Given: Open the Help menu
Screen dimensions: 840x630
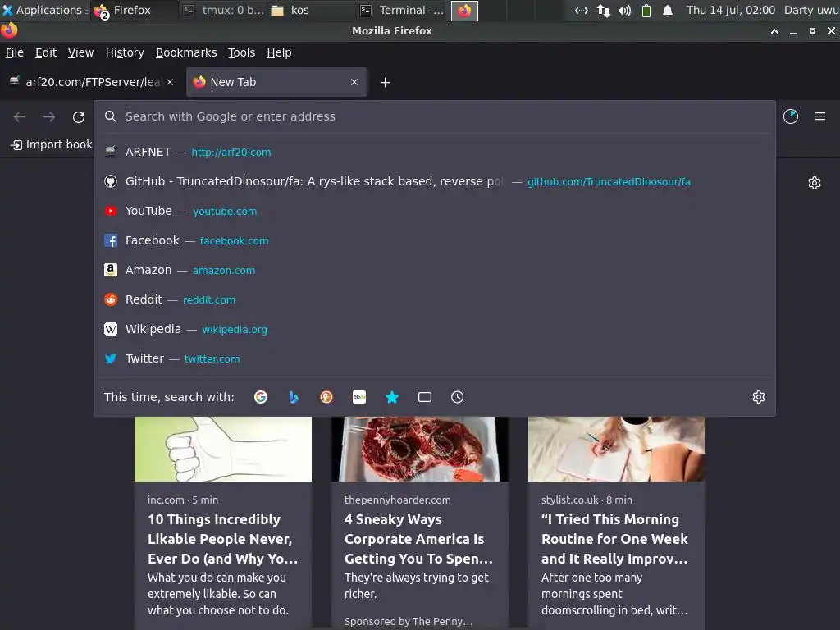Looking at the screenshot, I should 279,52.
